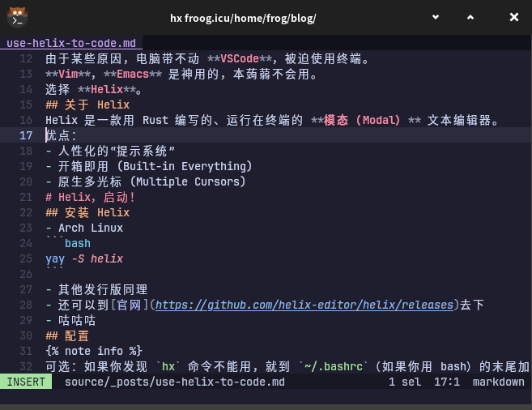Click the bash code fence language label

tap(78, 243)
